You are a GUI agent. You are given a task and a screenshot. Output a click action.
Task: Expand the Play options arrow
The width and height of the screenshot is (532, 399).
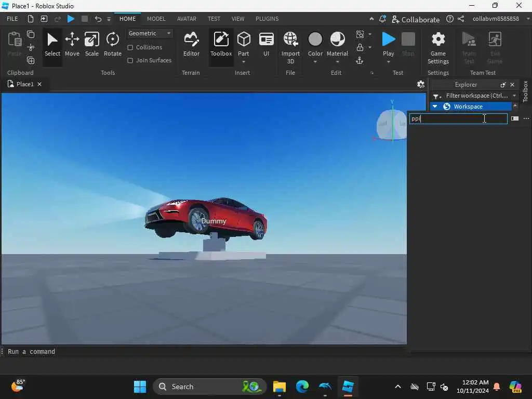click(x=389, y=62)
